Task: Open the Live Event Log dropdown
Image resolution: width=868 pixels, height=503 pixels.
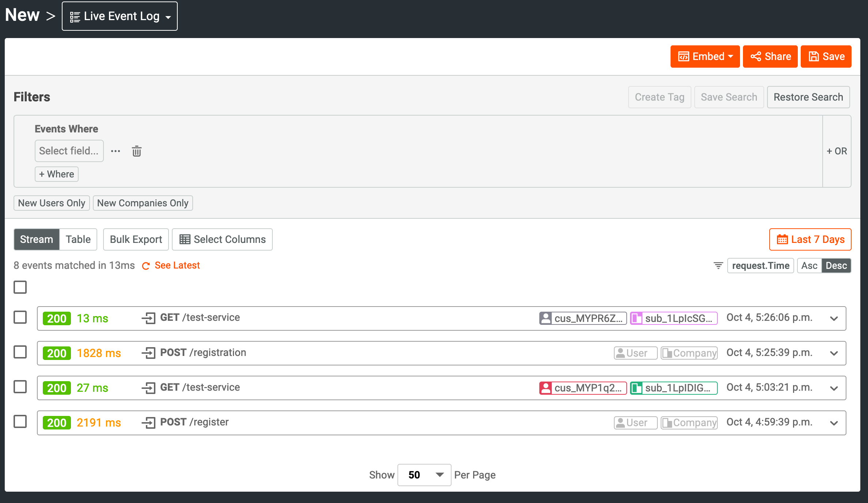Action: [120, 16]
